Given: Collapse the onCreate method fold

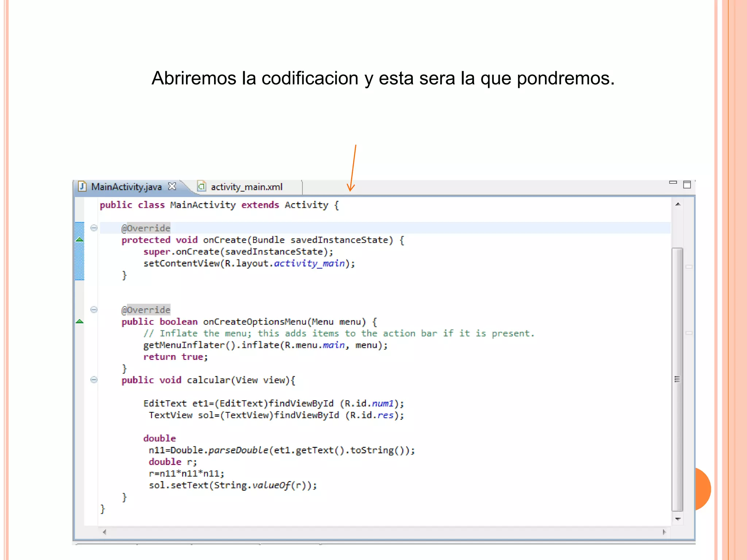Looking at the screenshot, I should coord(94,228).
